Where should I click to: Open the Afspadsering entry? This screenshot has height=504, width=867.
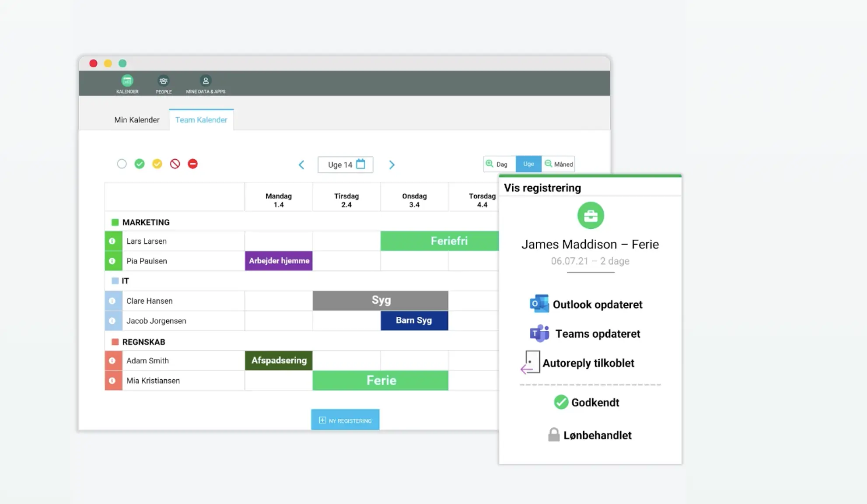coord(279,360)
